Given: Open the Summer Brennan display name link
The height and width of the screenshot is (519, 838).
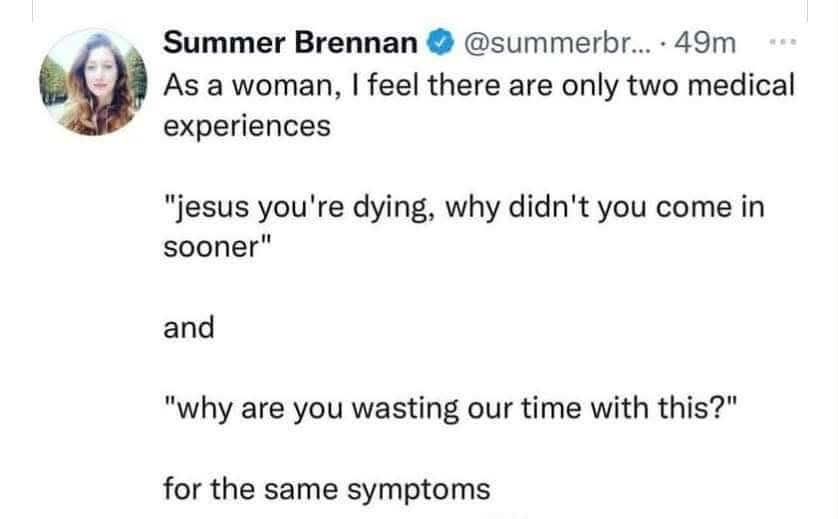Looking at the screenshot, I should point(291,43).
